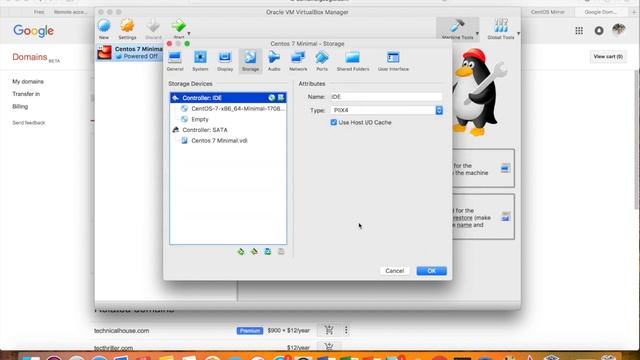Viewport: 640px width, 360px height.
Task: Click the controller Name input field
Action: coord(386,97)
